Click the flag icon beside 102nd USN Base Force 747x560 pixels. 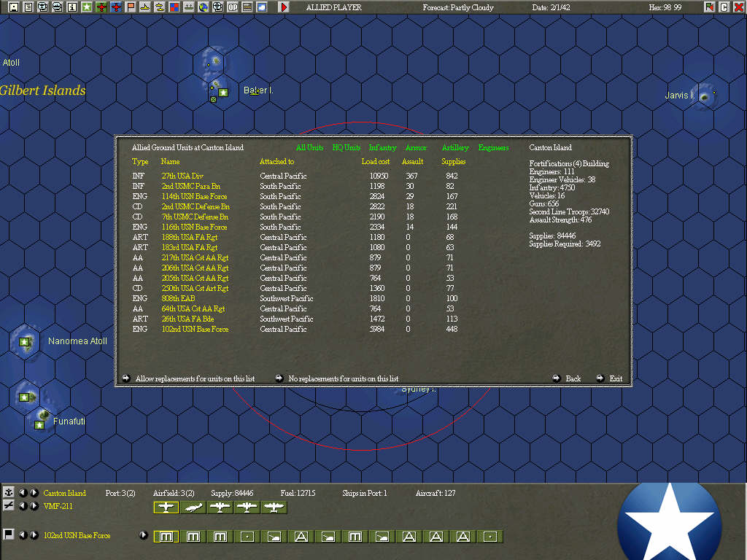click(x=9, y=534)
